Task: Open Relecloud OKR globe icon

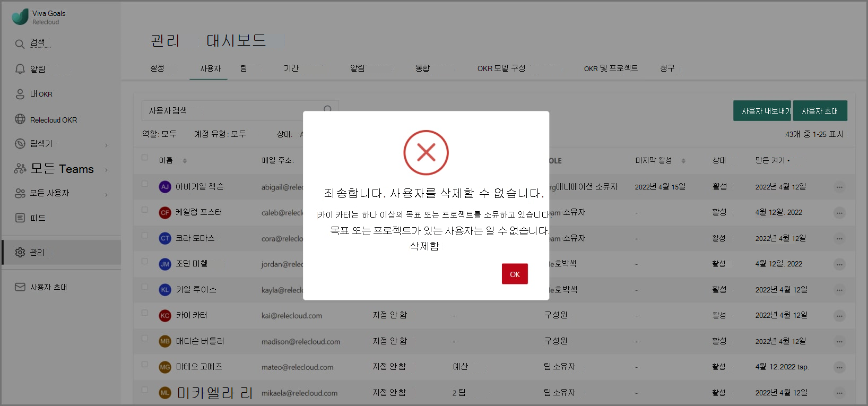Action: click(20, 119)
